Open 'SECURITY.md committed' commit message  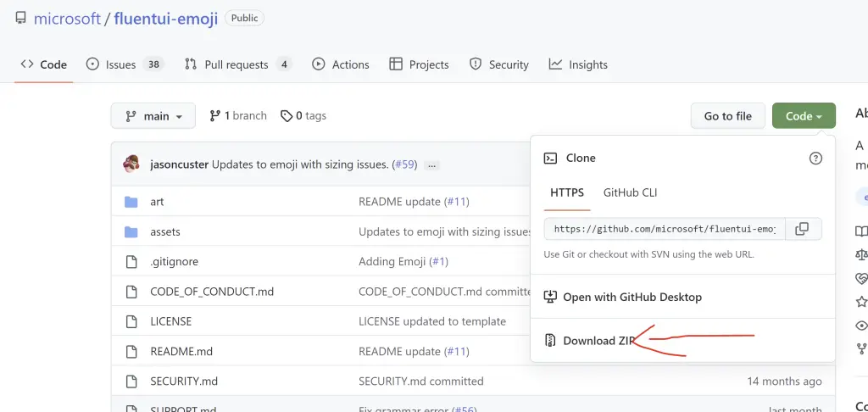point(421,381)
